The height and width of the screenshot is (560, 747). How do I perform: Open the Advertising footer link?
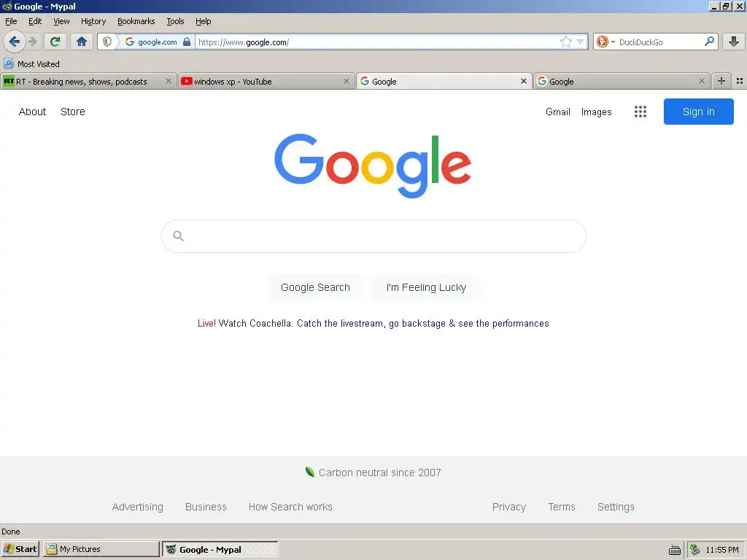tap(138, 507)
